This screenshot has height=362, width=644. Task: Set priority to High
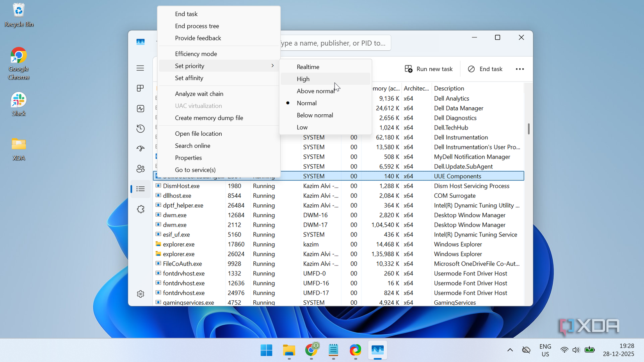(x=326, y=79)
